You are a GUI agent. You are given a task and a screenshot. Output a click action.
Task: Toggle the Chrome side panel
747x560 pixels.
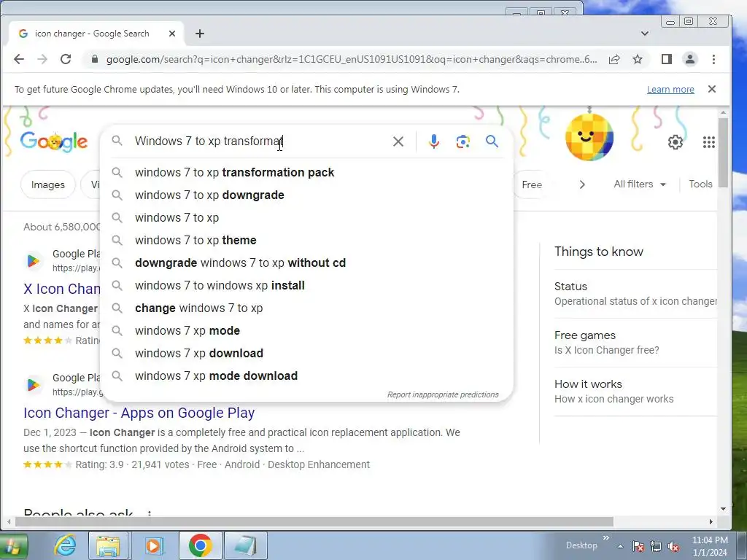click(x=667, y=59)
